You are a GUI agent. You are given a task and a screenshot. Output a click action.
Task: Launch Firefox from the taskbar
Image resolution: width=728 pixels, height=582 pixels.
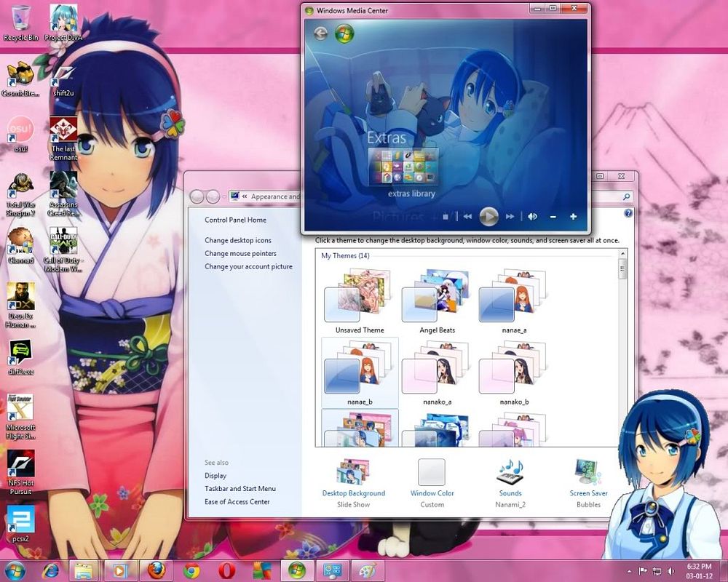[156, 570]
